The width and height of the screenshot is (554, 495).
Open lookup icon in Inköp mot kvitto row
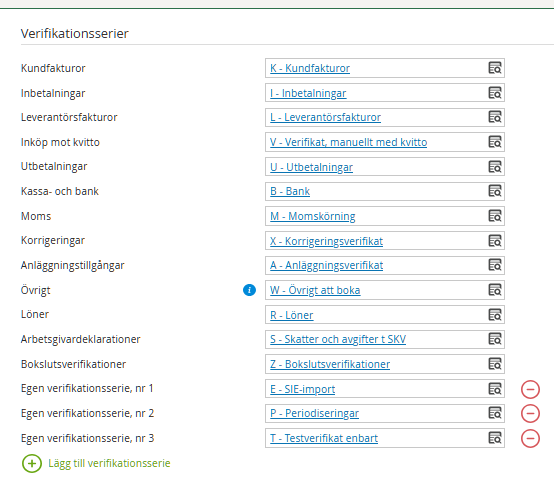495,142
